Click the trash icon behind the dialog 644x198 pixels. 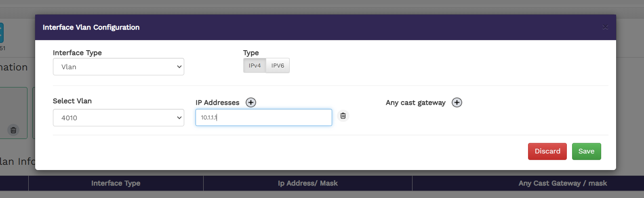click(13, 130)
